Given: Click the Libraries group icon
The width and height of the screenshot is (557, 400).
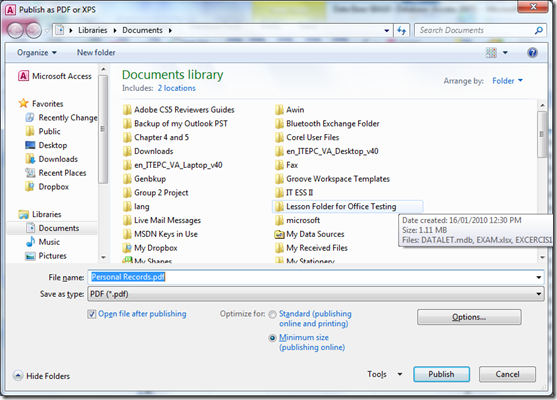Looking at the screenshot, I should 23,214.
